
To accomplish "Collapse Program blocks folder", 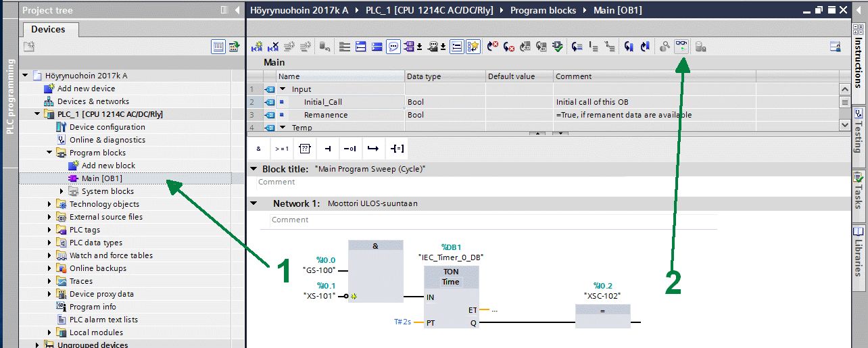I will click(50, 153).
